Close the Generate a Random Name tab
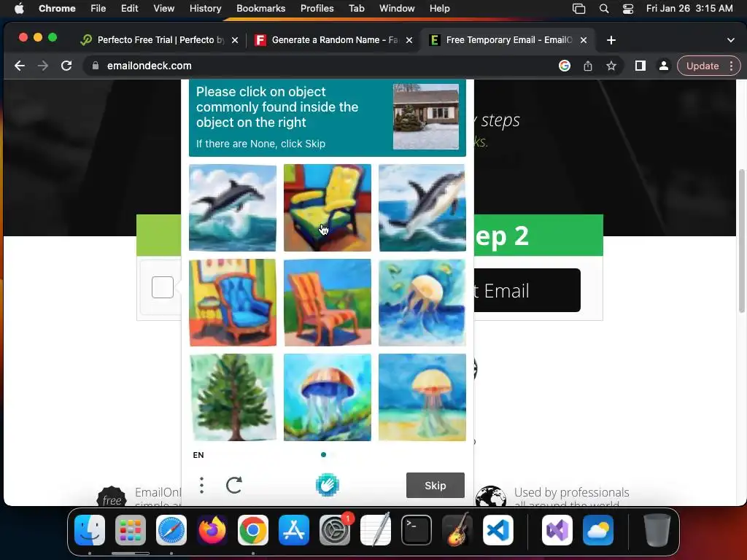Viewport: 747px width, 560px height. click(409, 41)
